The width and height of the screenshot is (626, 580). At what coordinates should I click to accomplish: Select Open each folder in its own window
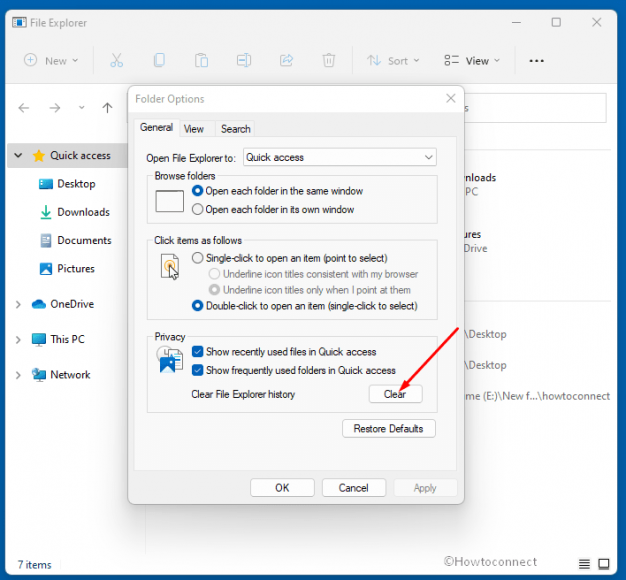tap(273, 209)
